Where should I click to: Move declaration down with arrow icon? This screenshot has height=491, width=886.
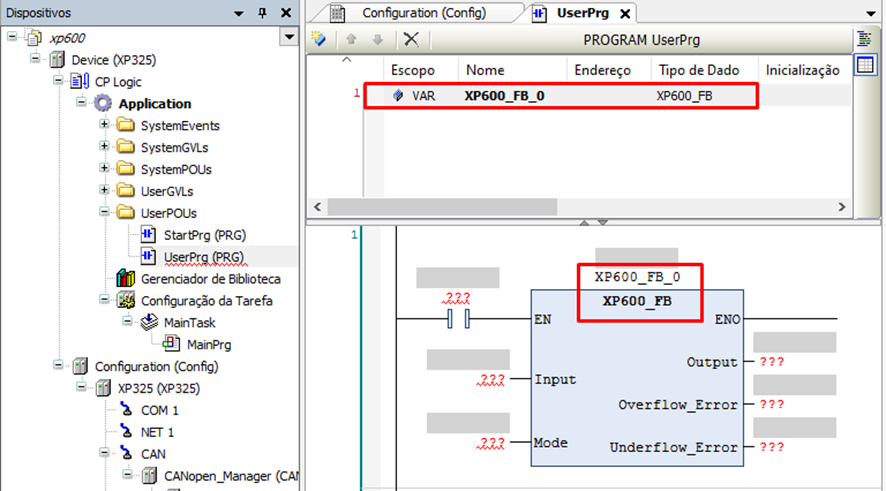point(377,39)
